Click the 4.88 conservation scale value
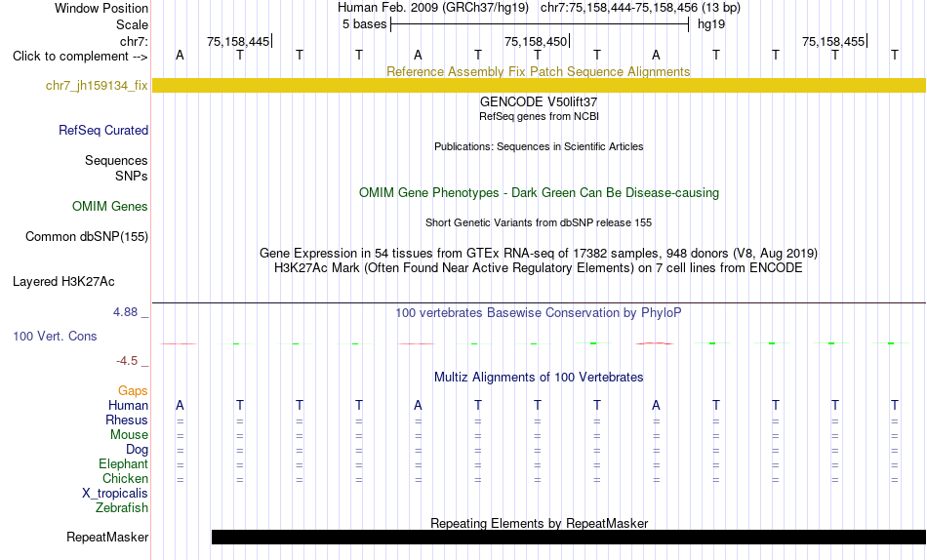This screenshot has width=927, height=560. coord(125,312)
